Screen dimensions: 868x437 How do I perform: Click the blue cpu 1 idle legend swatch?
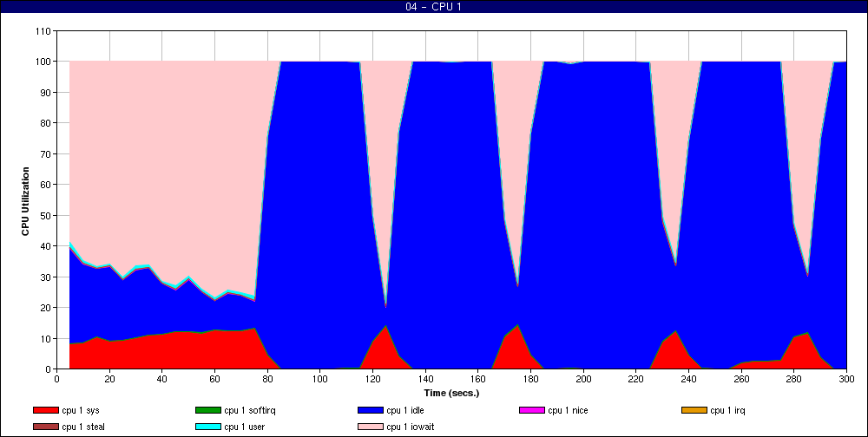click(x=370, y=410)
